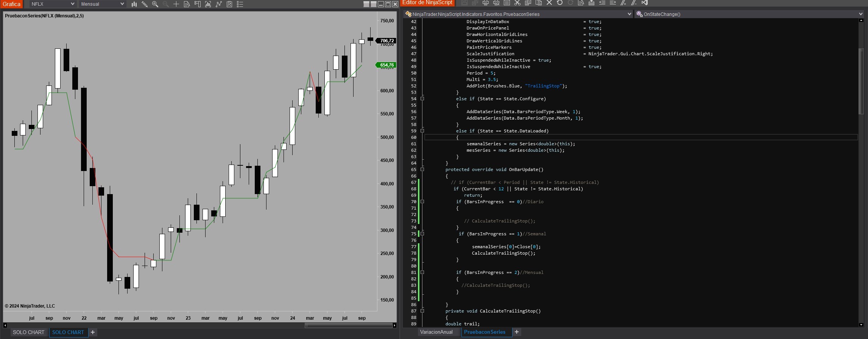Collapse the State.Configure block at line 54
The image size is (868, 339).
422,99
